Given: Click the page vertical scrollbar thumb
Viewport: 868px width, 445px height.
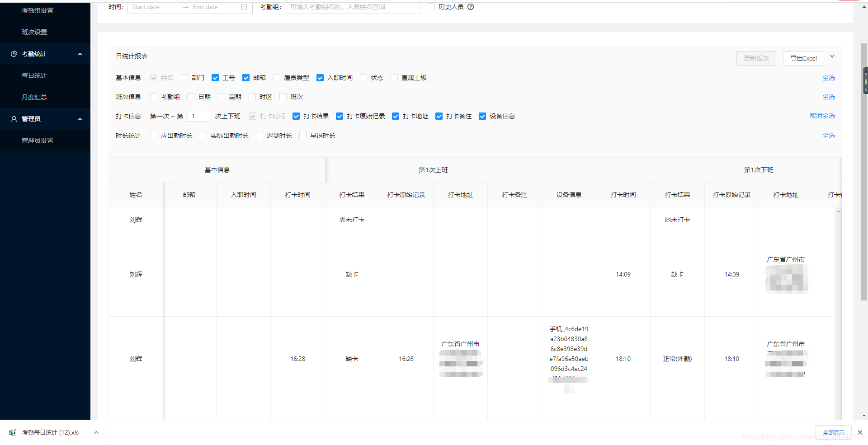Looking at the screenshot, I should click(864, 172).
